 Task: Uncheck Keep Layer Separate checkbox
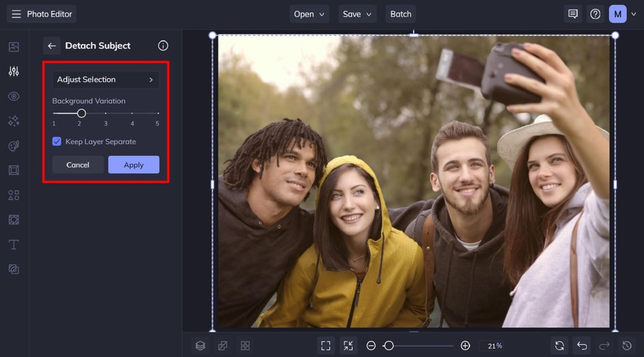pos(57,142)
